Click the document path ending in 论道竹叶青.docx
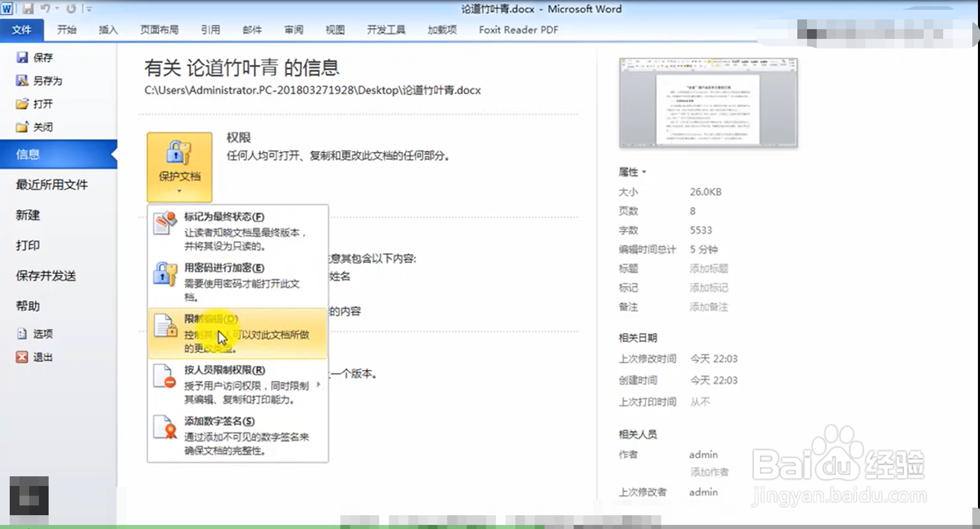Image resolution: width=980 pixels, height=529 pixels. (313, 91)
